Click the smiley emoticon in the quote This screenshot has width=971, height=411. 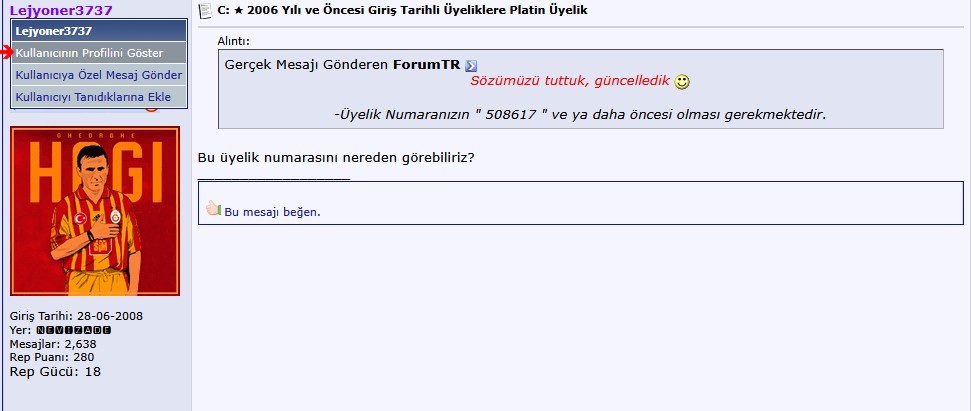(682, 82)
